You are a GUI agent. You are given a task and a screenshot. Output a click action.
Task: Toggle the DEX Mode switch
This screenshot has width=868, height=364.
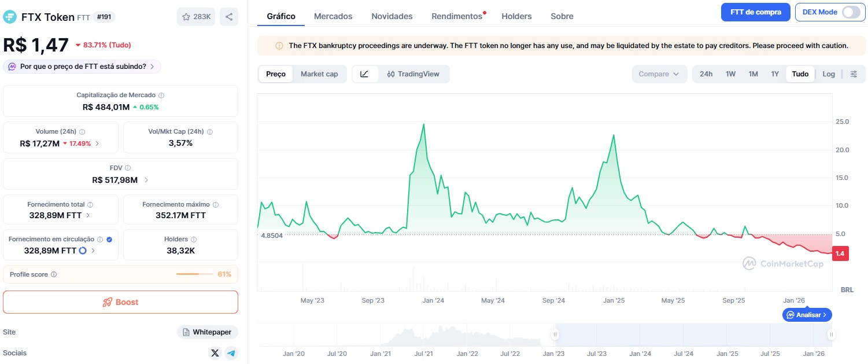pyautogui.click(x=851, y=12)
